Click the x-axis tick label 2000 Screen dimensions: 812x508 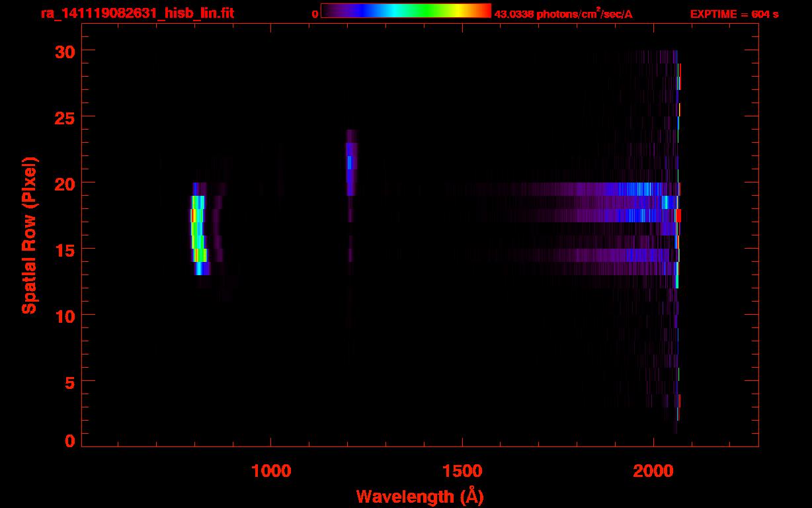[653, 471]
